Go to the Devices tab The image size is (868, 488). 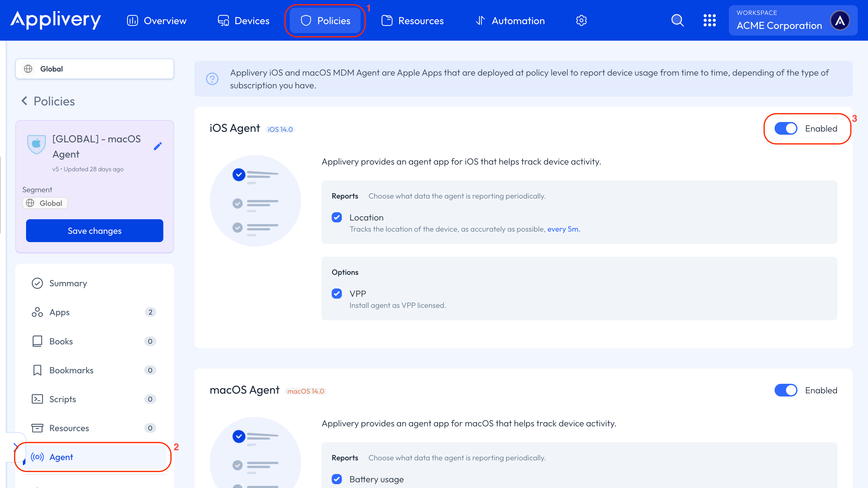point(243,21)
